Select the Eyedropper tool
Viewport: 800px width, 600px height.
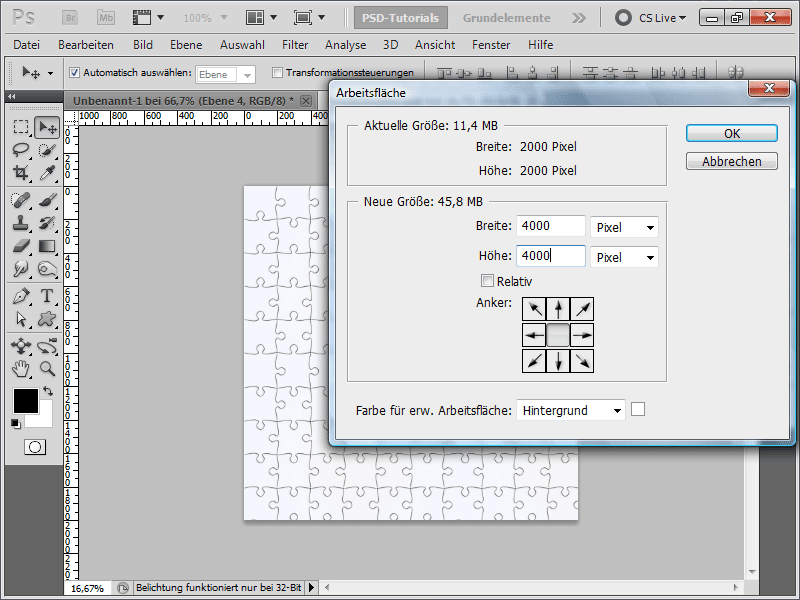pos(47,172)
